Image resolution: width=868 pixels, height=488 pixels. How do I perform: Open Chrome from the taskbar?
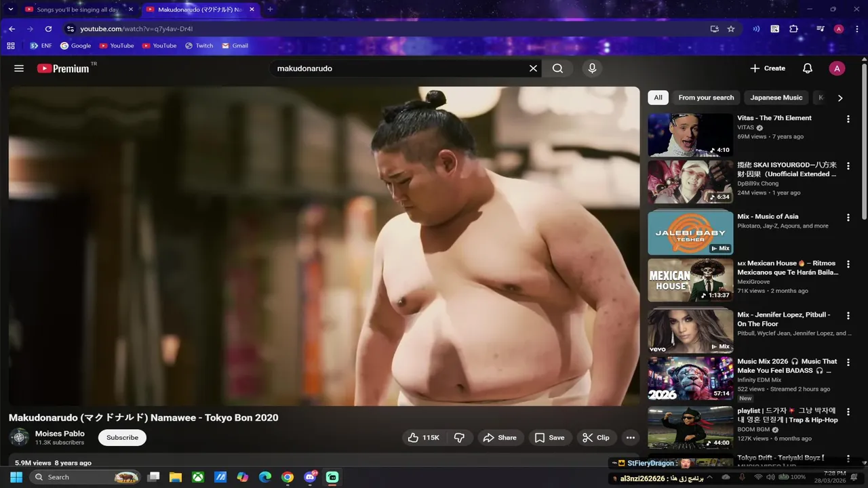(288, 477)
